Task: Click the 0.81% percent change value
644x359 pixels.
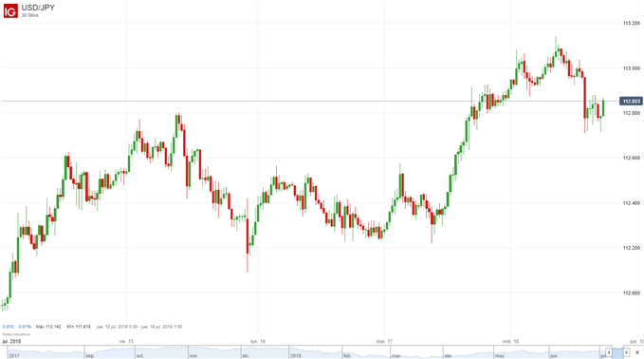Action: click(x=25, y=327)
